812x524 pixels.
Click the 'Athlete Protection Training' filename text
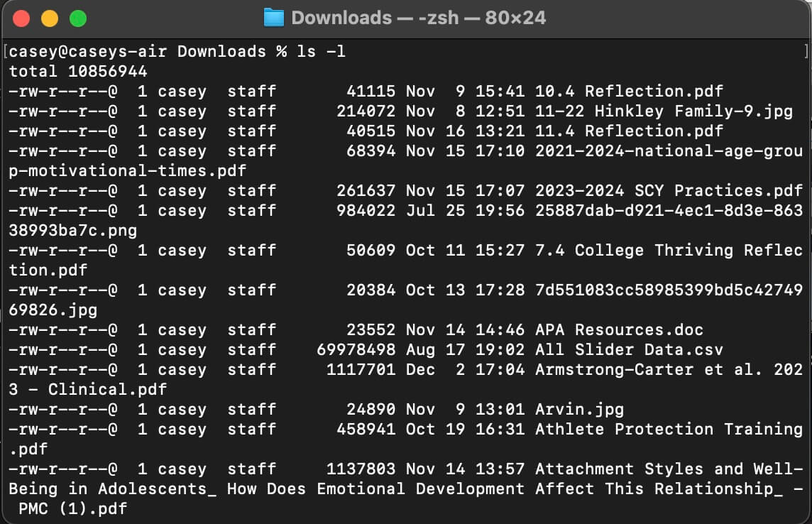tap(669, 430)
